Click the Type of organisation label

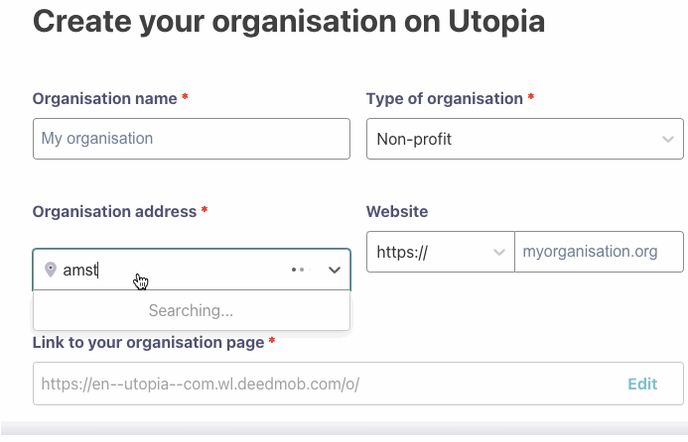[444, 99]
